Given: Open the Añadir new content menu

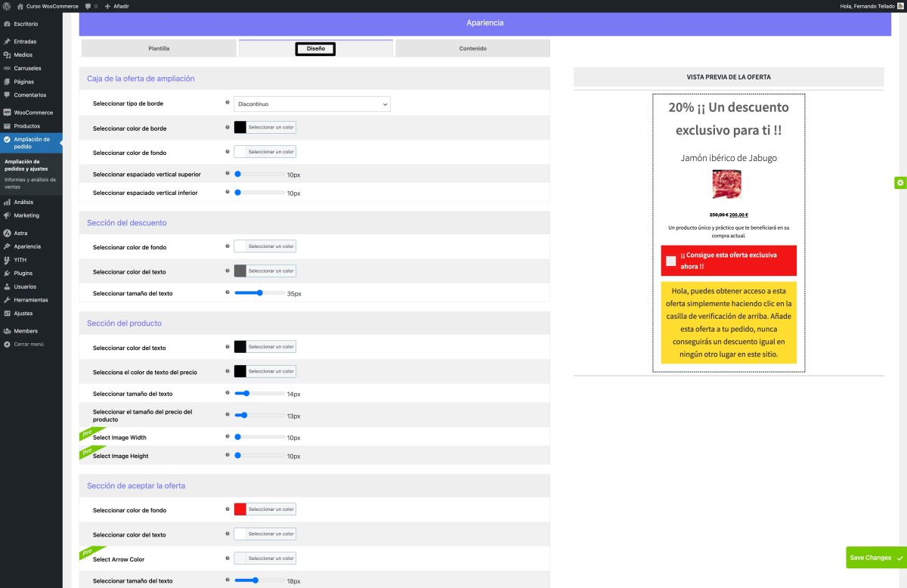Looking at the screenshot, I should tap(117, 6).
